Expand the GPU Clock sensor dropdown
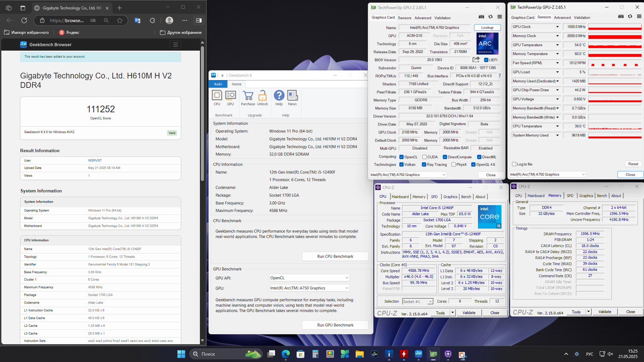 coord(557,27)
